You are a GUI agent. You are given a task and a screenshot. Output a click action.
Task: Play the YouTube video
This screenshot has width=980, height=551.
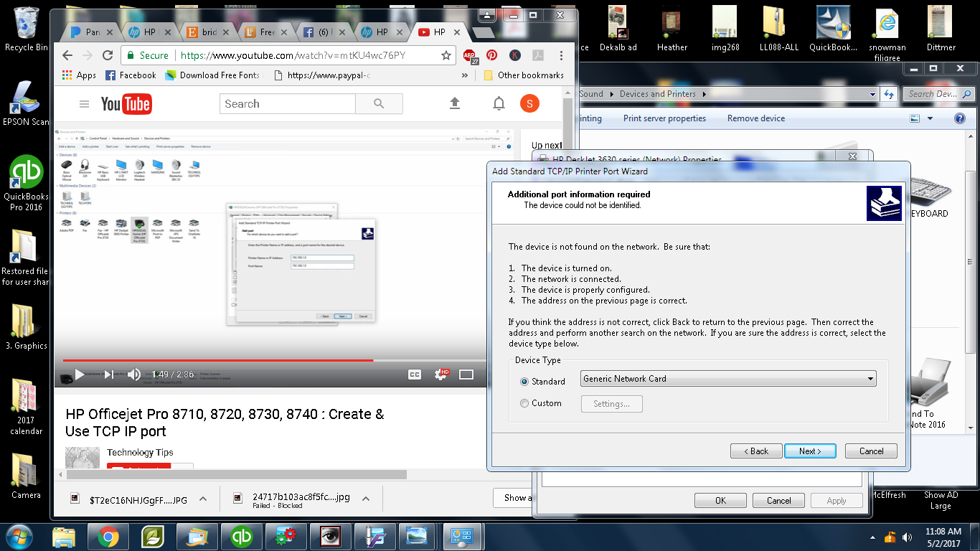[x=80, y=375]
